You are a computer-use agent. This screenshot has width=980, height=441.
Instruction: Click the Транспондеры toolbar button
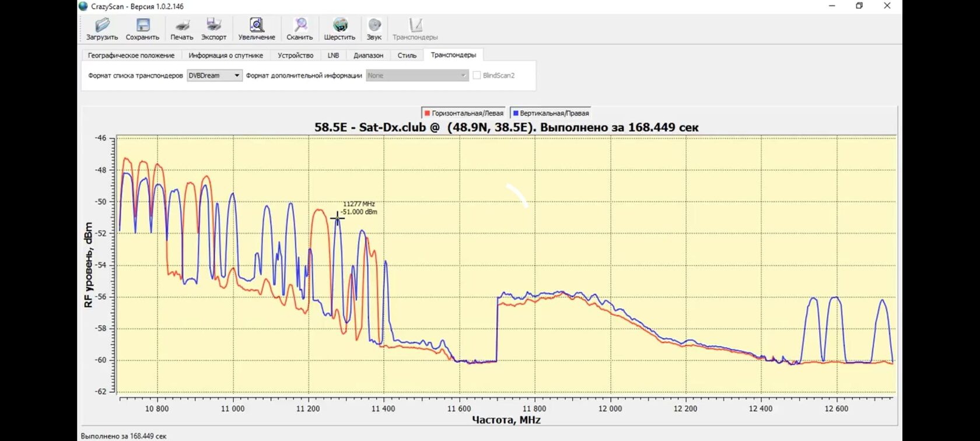pyautogui.click(x=415, y=29)
